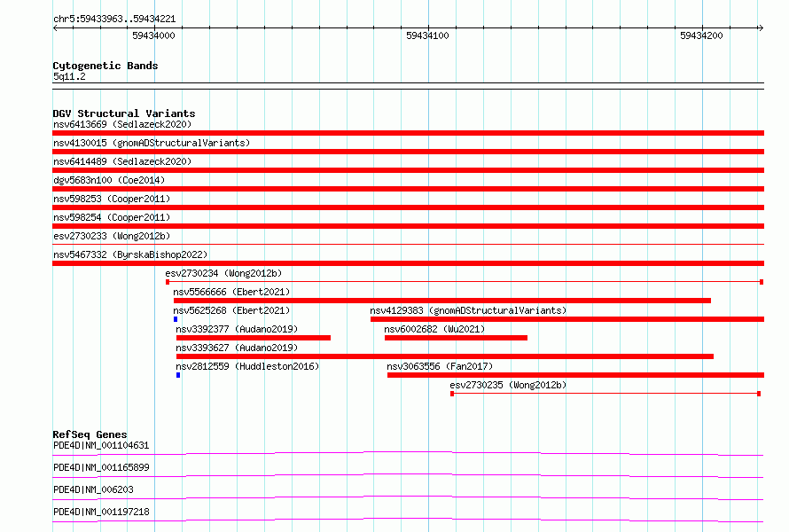Screen dimensions: 789x532
Task: Click the nsv4129383 gnomADStructuralVariants label
Action: pyautogui.click(x=468, y=310)
